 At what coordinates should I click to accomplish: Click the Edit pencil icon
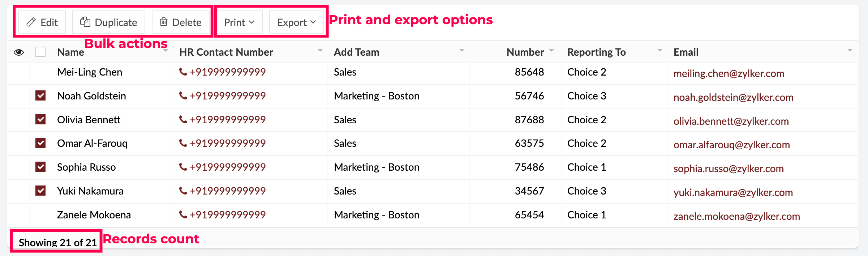point(31,22)
